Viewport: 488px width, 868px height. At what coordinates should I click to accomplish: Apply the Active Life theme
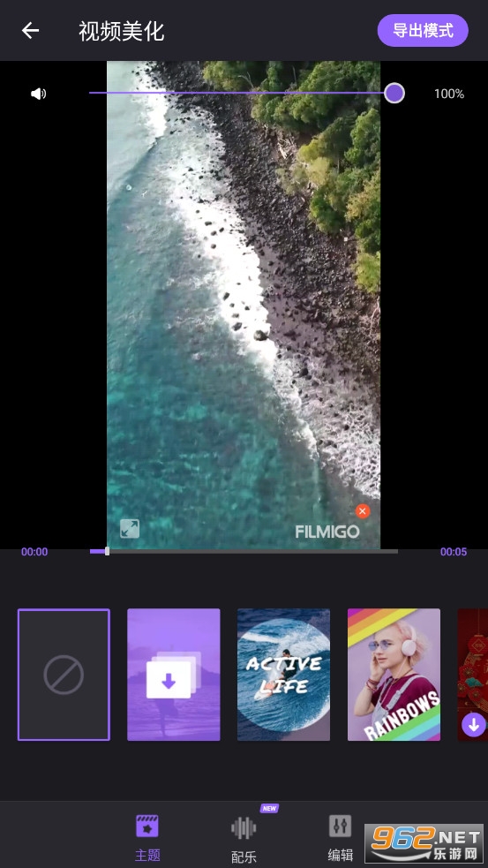tap(284, 675)
